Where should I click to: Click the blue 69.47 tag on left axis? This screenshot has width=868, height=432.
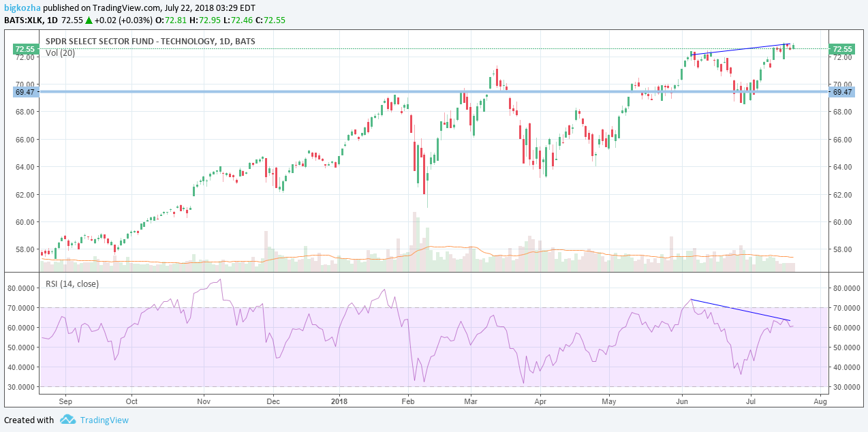coord(25,92)
